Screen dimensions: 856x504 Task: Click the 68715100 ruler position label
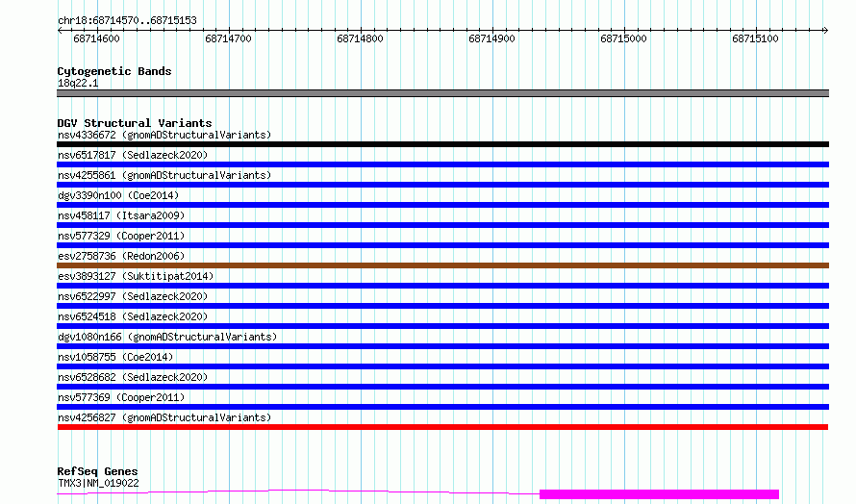point(756,38)
